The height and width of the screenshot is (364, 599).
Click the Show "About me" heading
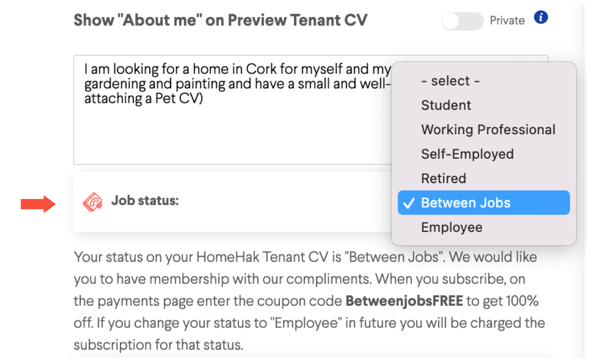coord(220,20)
